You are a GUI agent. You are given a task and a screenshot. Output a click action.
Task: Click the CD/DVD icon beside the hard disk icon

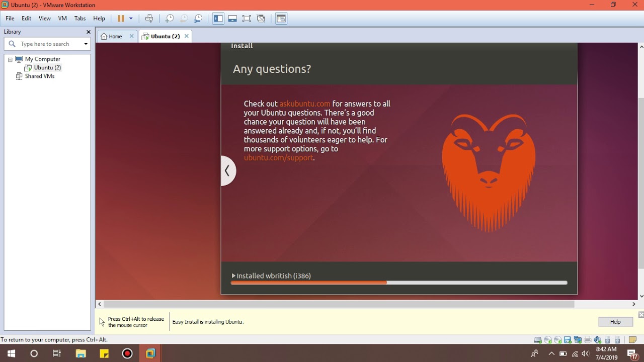click(x=548, y=340)
